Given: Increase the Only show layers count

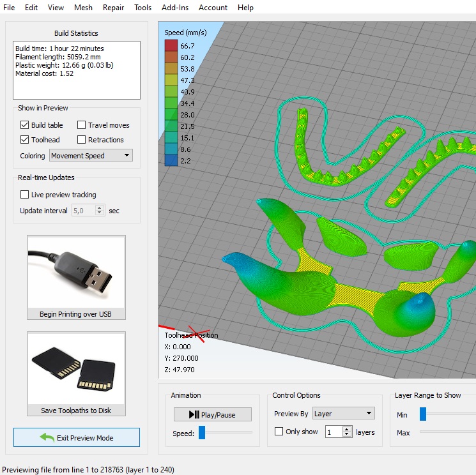Looking at the screenshot, I should [x=347, y=429].
